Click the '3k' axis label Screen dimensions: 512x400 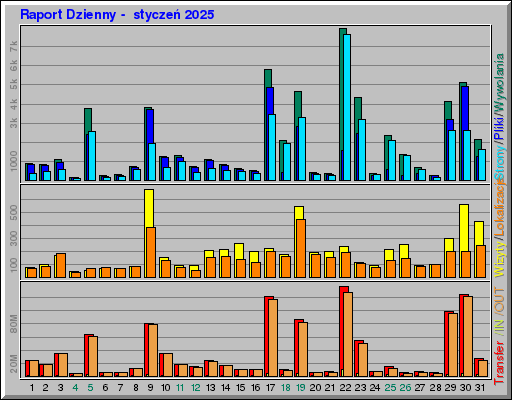(14, 123)
